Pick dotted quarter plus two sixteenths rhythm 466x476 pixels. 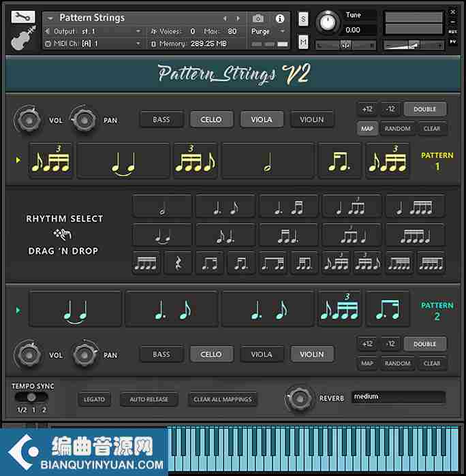tap(288, 206)
